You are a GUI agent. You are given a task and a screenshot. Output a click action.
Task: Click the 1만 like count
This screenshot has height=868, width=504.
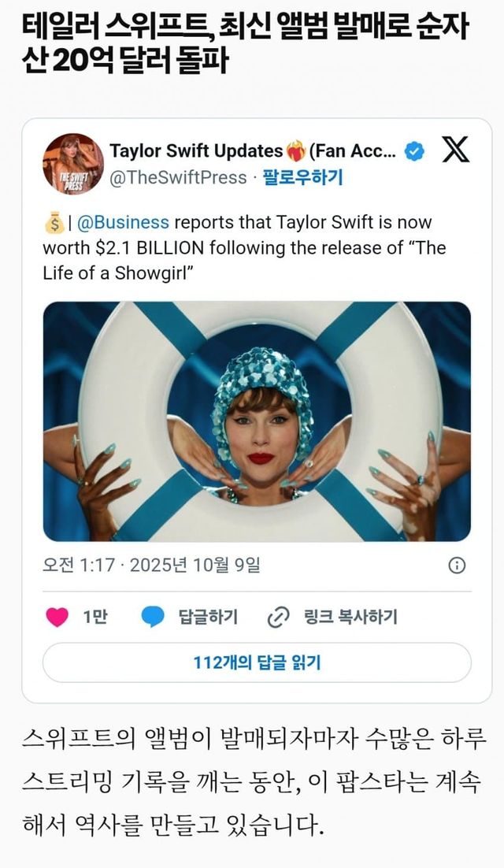click(95, 617)
